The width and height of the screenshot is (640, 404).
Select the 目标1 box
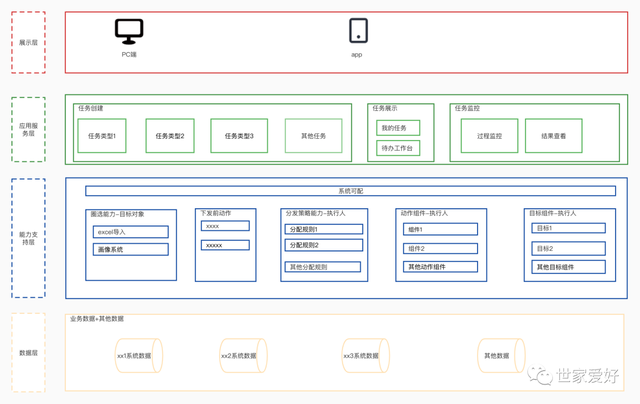coord(569,228)
